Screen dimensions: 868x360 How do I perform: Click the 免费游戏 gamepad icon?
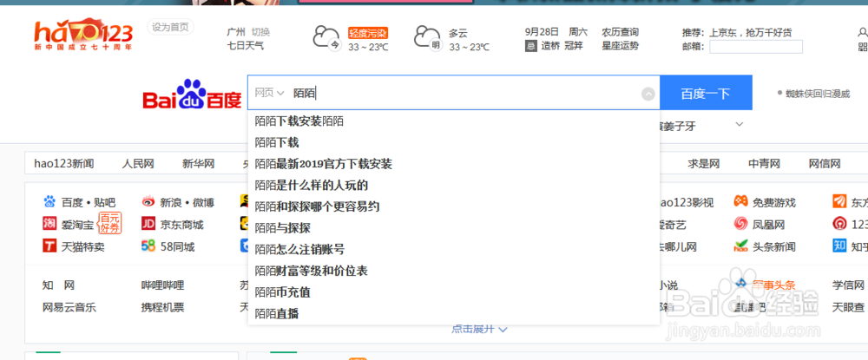(x=740, y=202)
